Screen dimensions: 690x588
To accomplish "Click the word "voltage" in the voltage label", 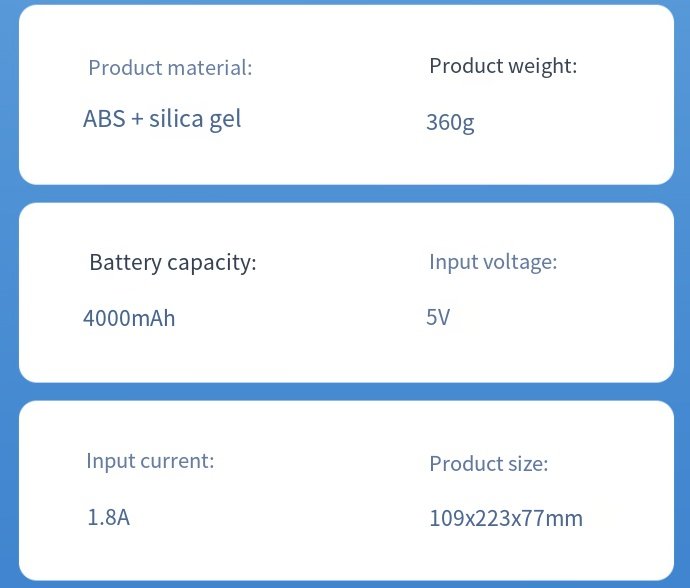I will click(520, 262).
